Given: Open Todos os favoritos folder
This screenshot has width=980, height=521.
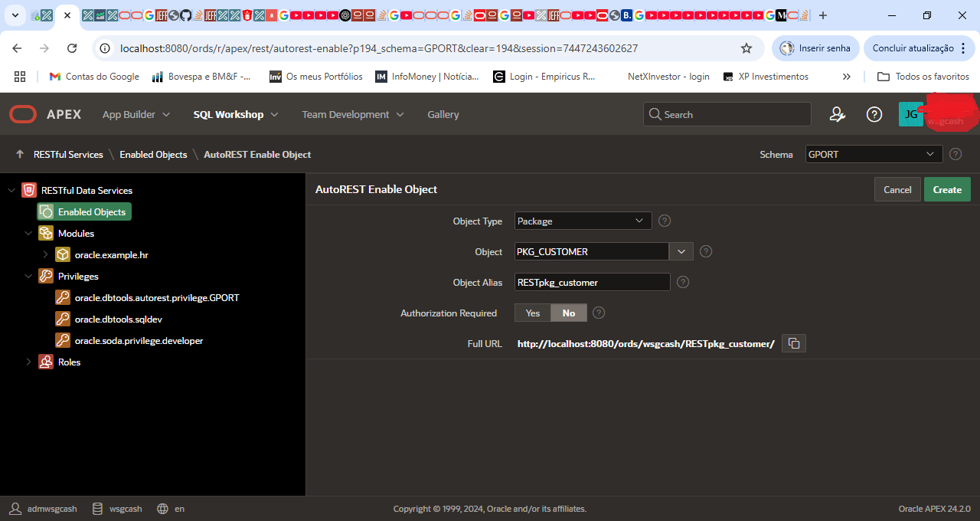Looking at the screenshot, I should [x=923, y=77].
